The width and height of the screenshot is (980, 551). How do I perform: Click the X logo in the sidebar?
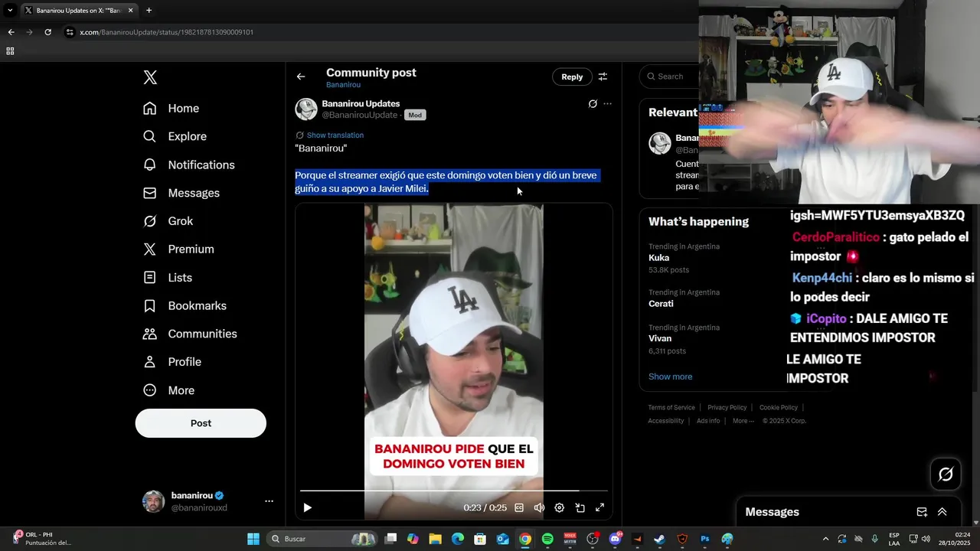pyautogui.click(x=150, y=77)
